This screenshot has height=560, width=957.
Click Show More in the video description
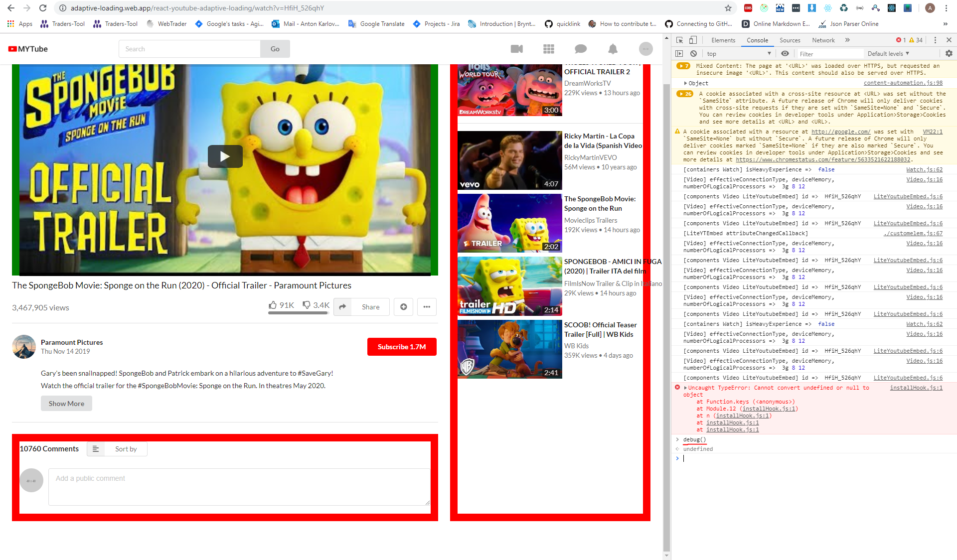coord(66,403)
